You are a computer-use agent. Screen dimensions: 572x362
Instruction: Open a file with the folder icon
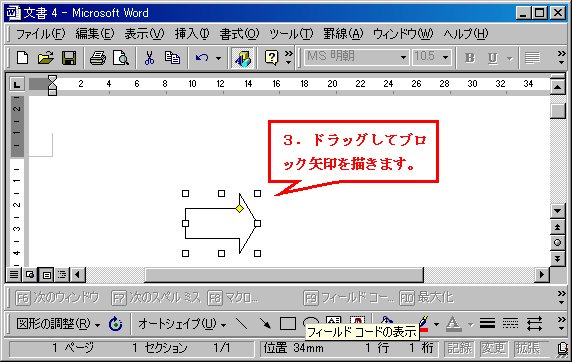[45, 58]
